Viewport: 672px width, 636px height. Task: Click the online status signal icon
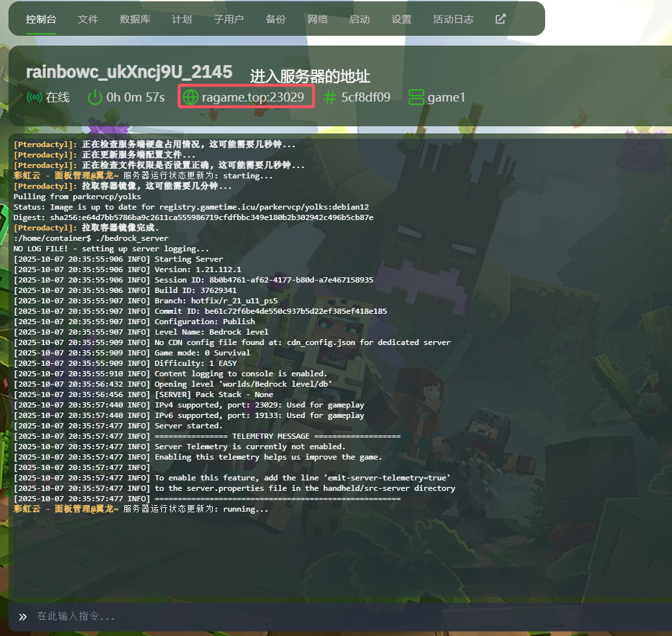pyautogui.click(x=34, y=98)
